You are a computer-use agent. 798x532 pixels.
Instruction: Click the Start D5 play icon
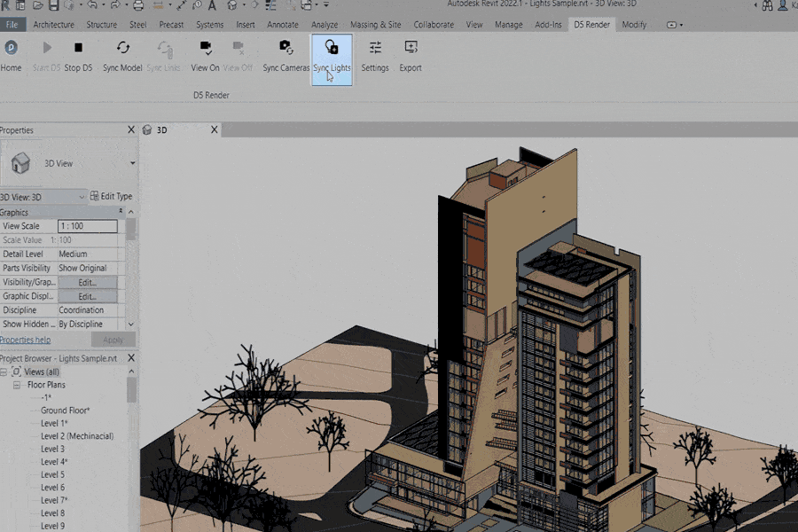(47, 47)
